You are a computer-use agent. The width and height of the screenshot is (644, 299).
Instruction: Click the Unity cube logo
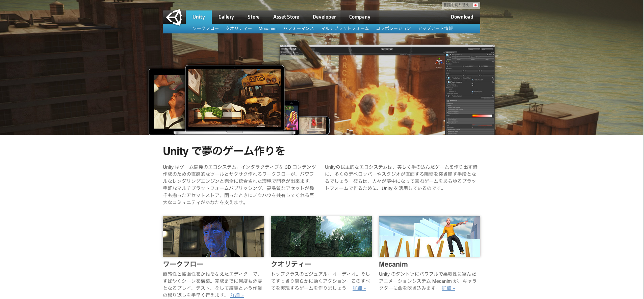(x=174, y=17)
